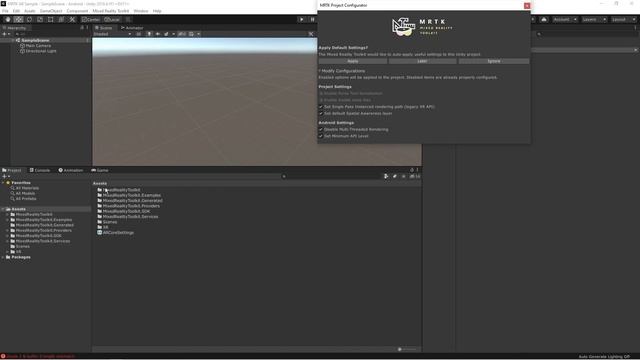Screen dimensions: 640x360
Task: Toggle Set Minimum API Level checkbox
Action: tap(321, 136)
